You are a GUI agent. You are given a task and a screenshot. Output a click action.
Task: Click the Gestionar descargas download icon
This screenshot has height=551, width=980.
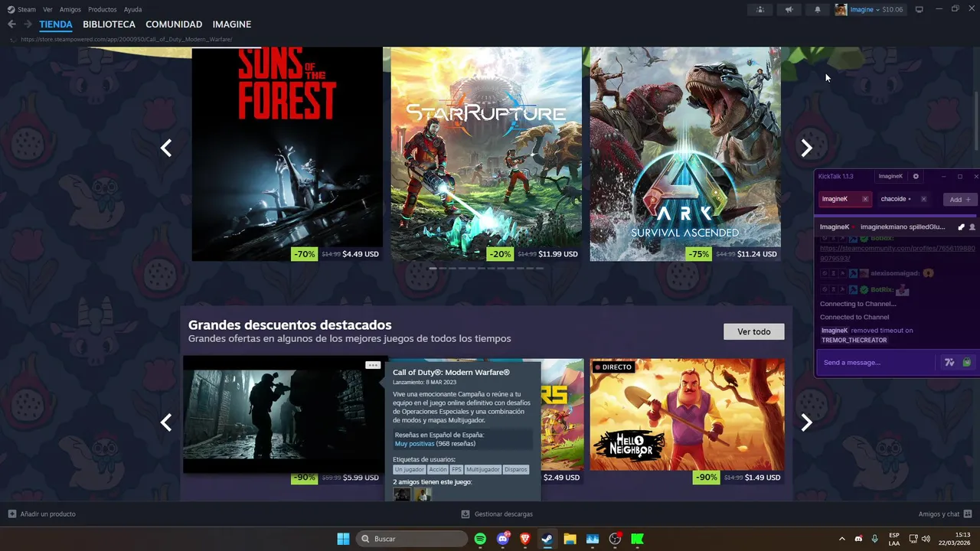466,514
